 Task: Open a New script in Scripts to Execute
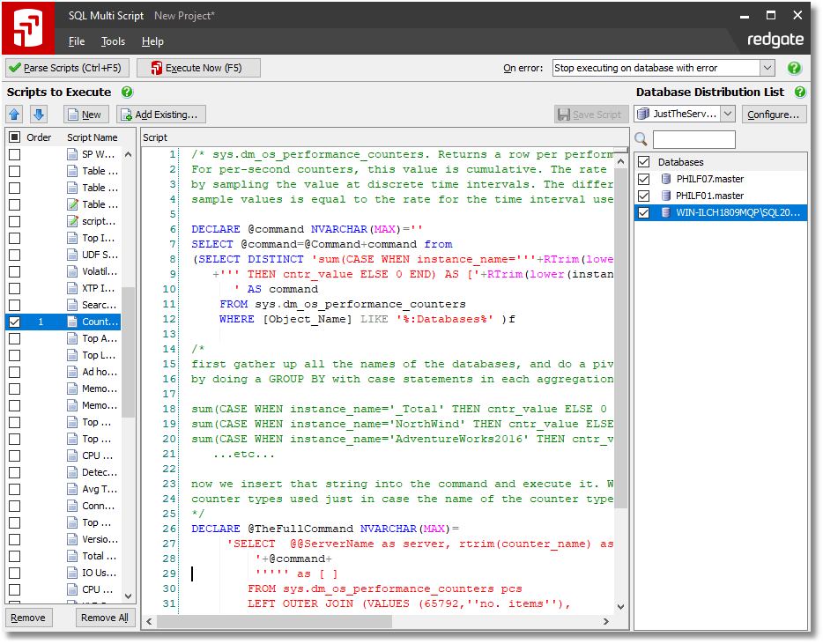coord(85,114)
